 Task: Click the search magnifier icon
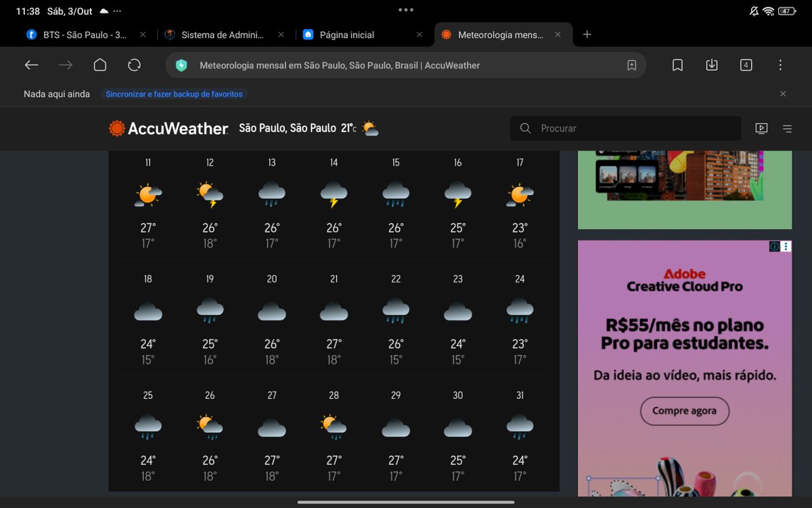click(525, 128)
